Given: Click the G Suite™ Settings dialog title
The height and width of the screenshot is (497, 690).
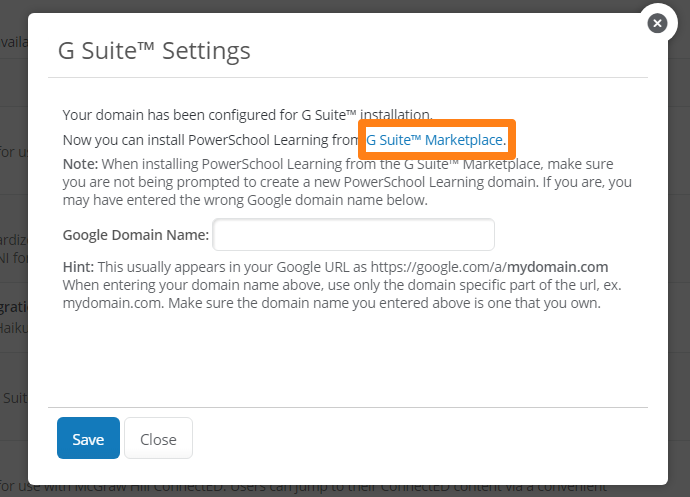Looking at the screenshot, I should coord(154,50).
